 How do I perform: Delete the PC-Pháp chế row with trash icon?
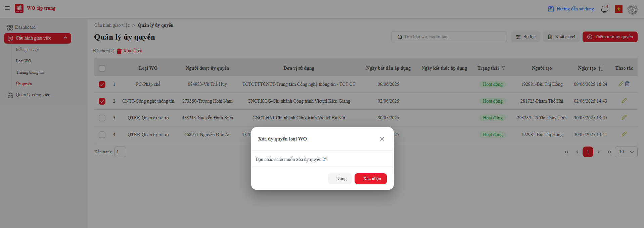(x=627, y=84)
